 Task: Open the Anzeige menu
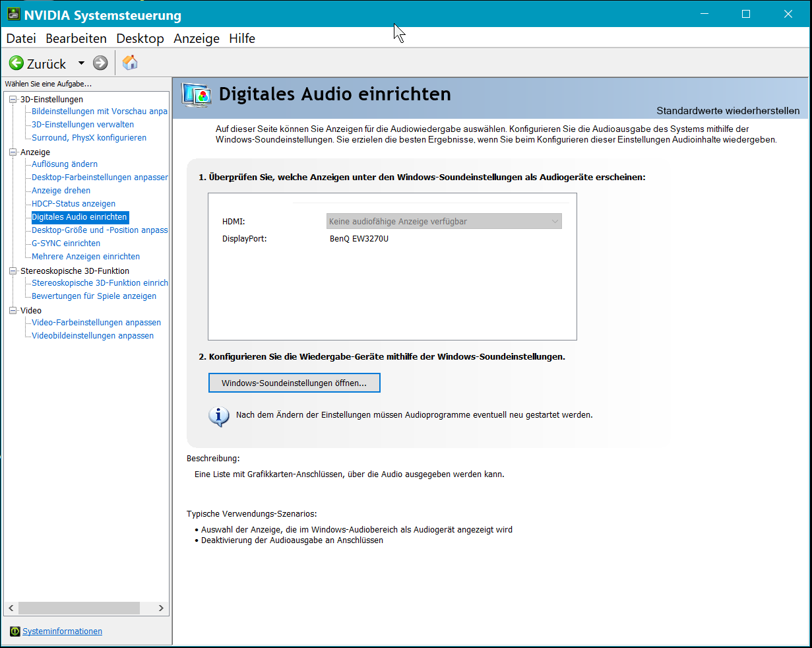click(197, 38)
